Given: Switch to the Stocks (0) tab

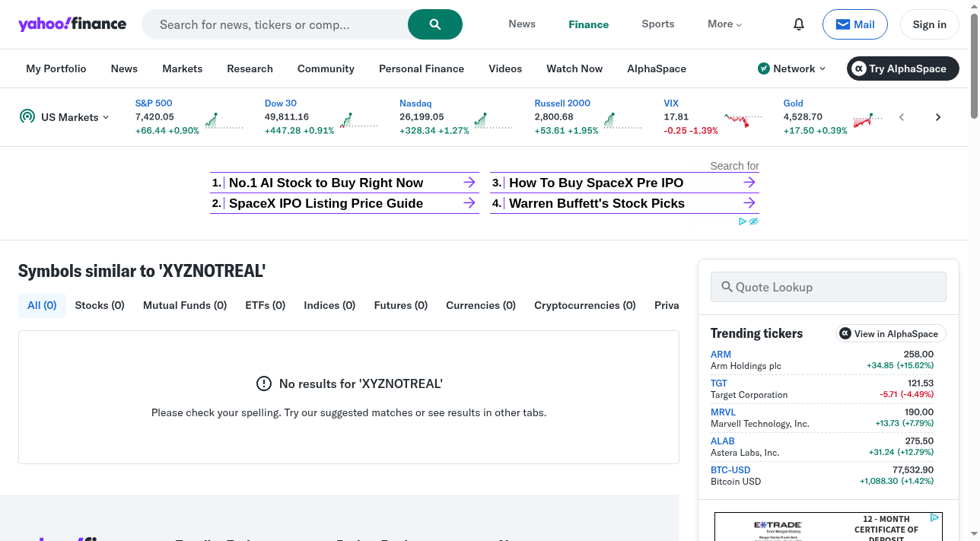Looking at the screenshot, I should [x=100, y=305].
